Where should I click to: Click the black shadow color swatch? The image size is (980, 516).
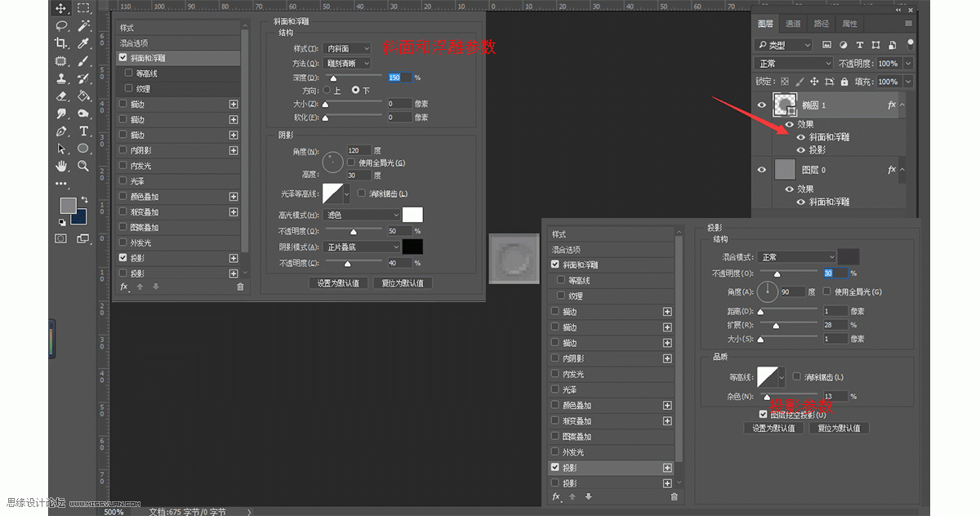pos(413,247)
